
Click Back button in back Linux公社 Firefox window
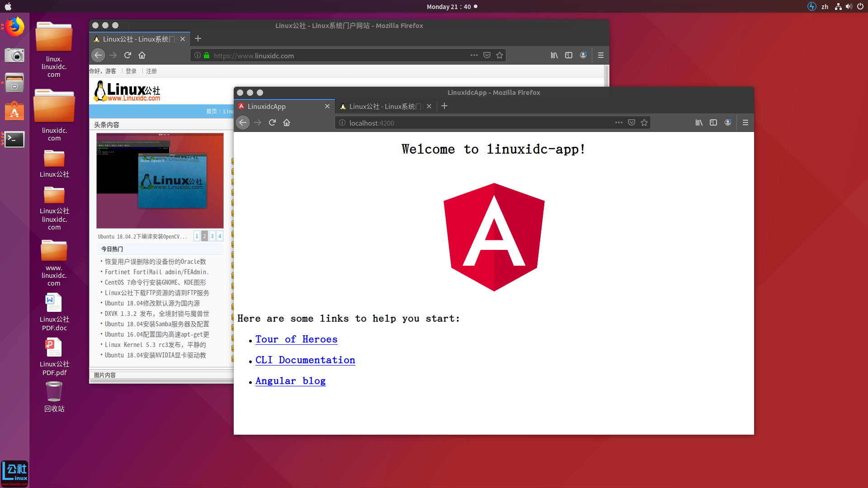click(x=98, y=55)
